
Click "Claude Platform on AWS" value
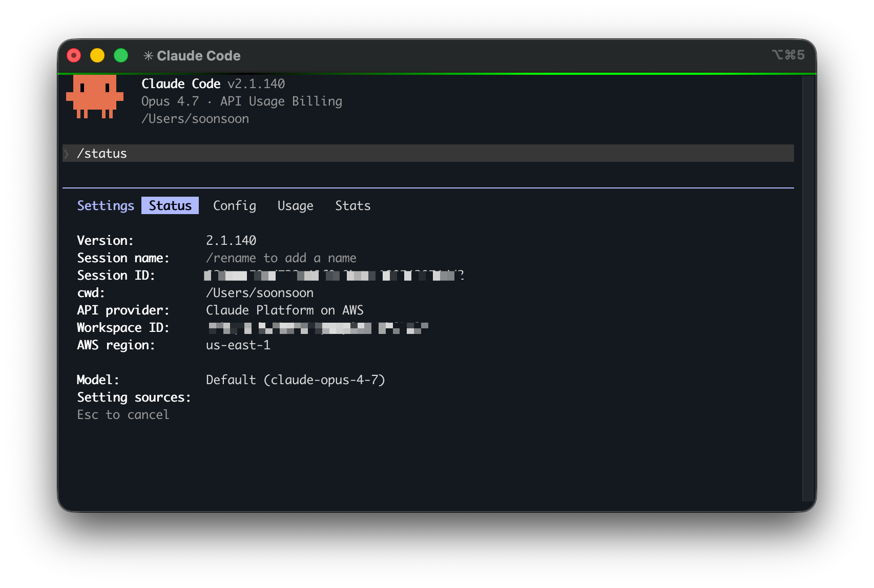285,310
